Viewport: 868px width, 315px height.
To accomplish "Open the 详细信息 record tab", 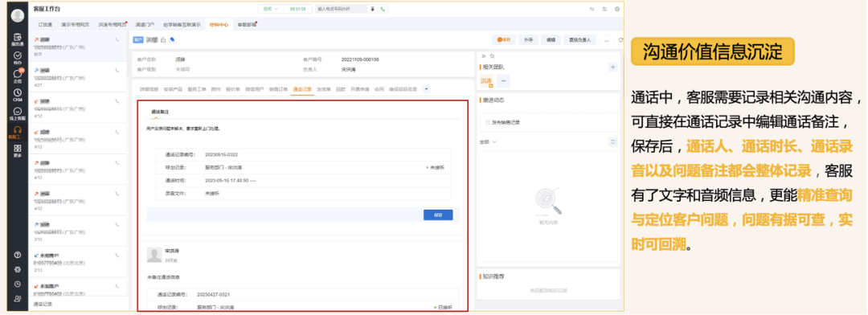I will 149,88.
